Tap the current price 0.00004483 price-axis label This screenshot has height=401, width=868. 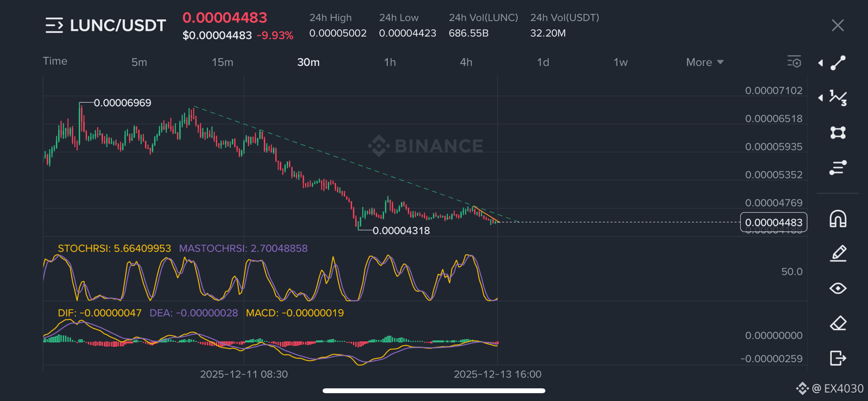[x=774, y=222]
